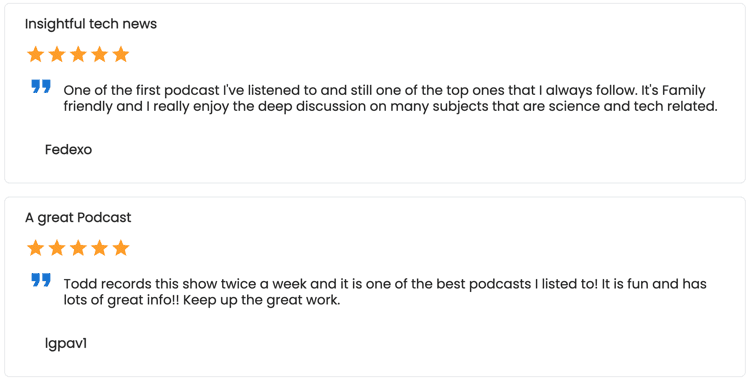Click the fifth star of Insightful tech news review
Screen dimensions: 750x382
[121, 55]
